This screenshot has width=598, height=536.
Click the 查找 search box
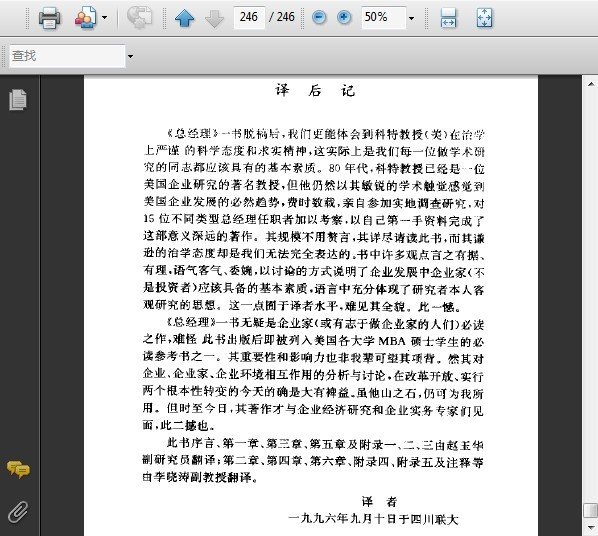tap(67, 56)
